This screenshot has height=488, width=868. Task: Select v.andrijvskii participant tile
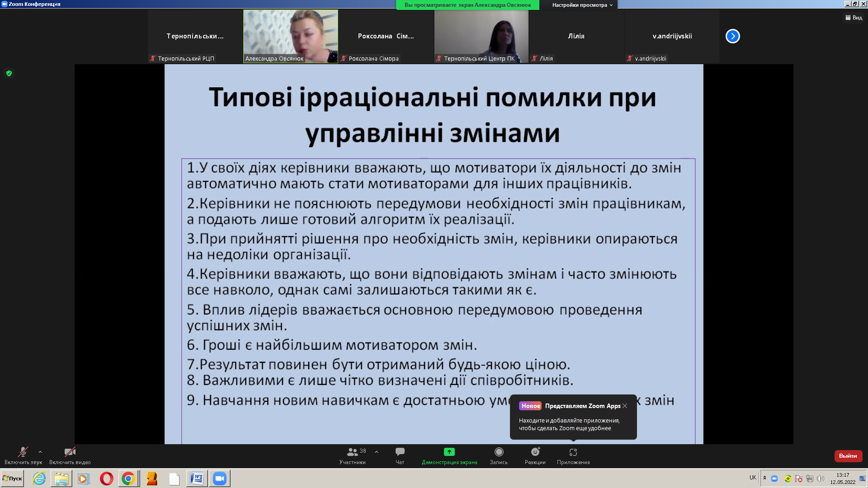pos(672,36)
